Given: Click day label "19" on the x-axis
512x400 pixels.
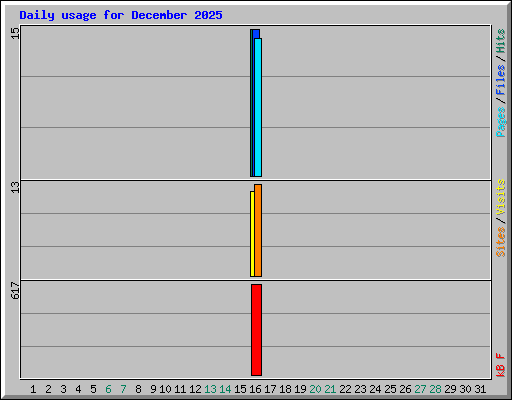Looking at the screenshot, I should coord(300,389).
